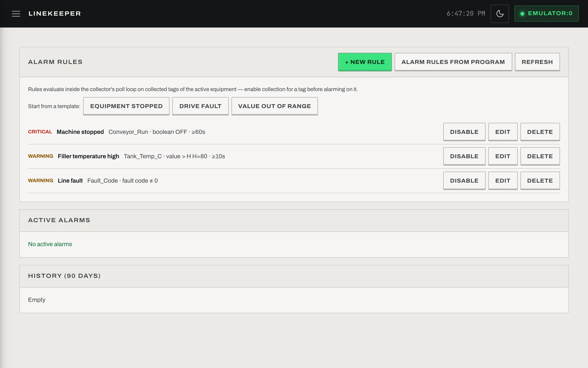This screenshot has height=368, width=588.
Task: Click the LINEKEEPER app title
Action: pos(55,14)
